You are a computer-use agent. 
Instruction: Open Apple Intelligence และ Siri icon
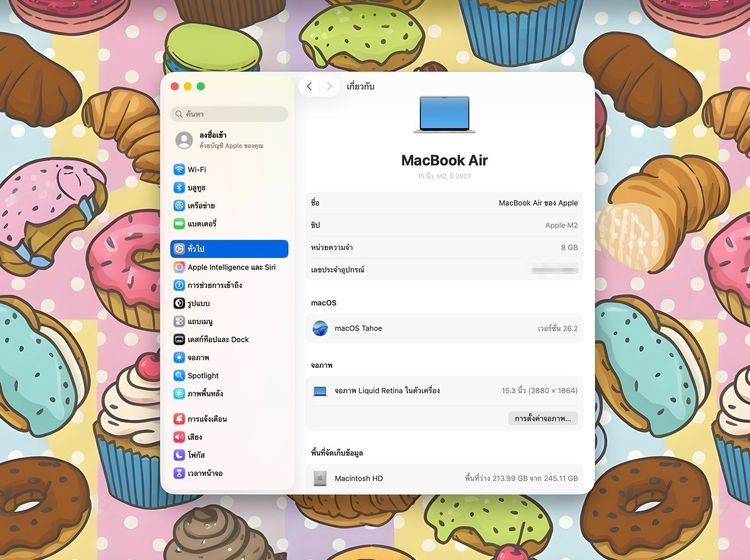179,267
